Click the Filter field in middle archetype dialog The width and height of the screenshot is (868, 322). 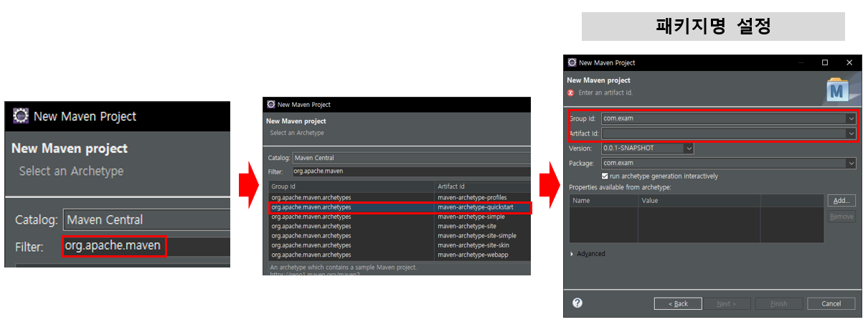[x=411, y=171]
